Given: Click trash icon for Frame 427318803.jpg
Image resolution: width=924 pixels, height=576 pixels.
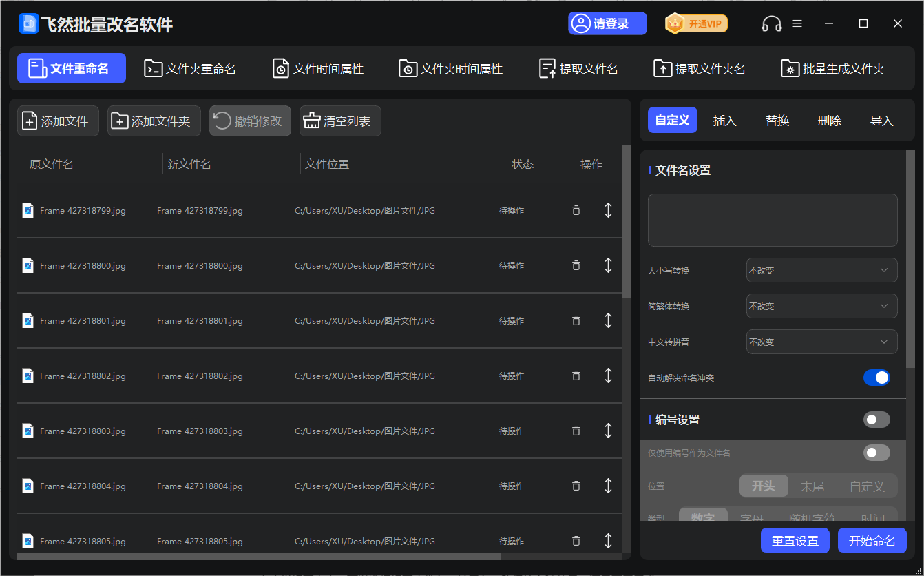Looking at the screenshot, I should (x=576, y=431).
